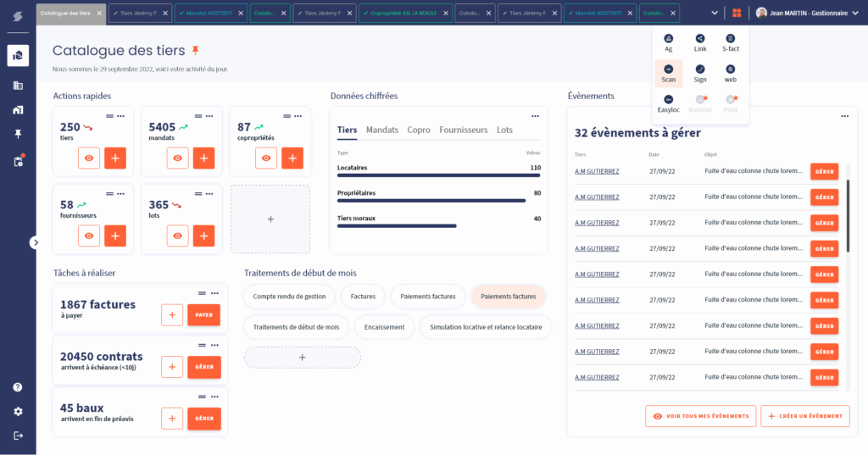Click the Link app icon

pos(700,42)
